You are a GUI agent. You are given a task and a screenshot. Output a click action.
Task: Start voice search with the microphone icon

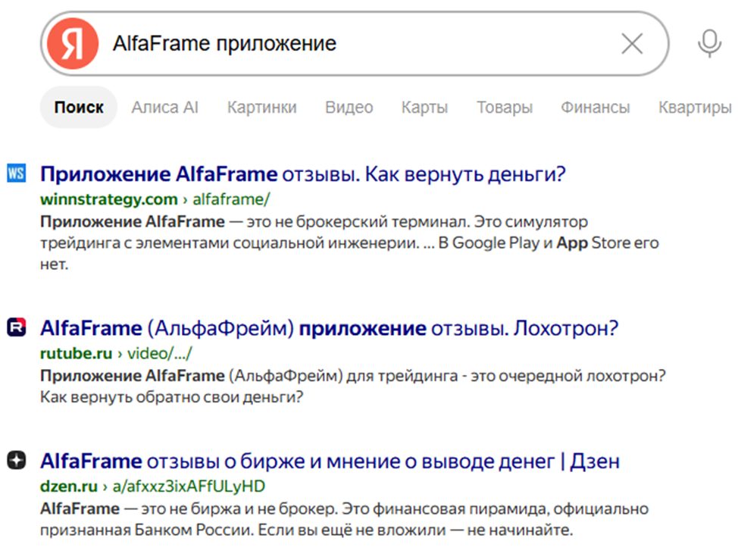click(x=709, y=44)
